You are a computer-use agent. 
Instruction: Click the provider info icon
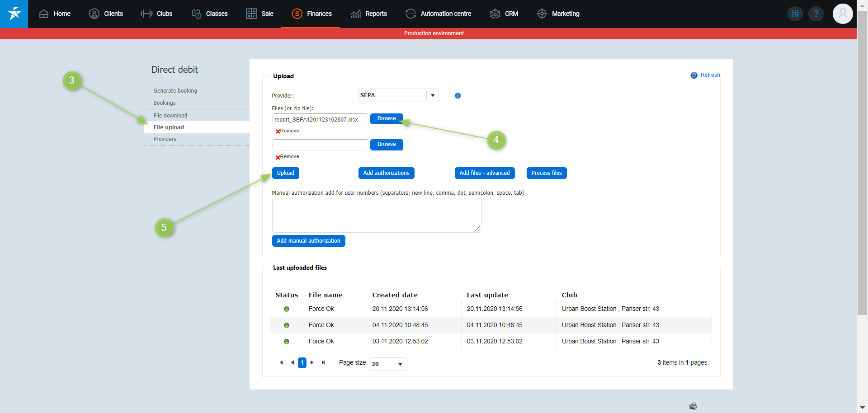pos(458,96)
